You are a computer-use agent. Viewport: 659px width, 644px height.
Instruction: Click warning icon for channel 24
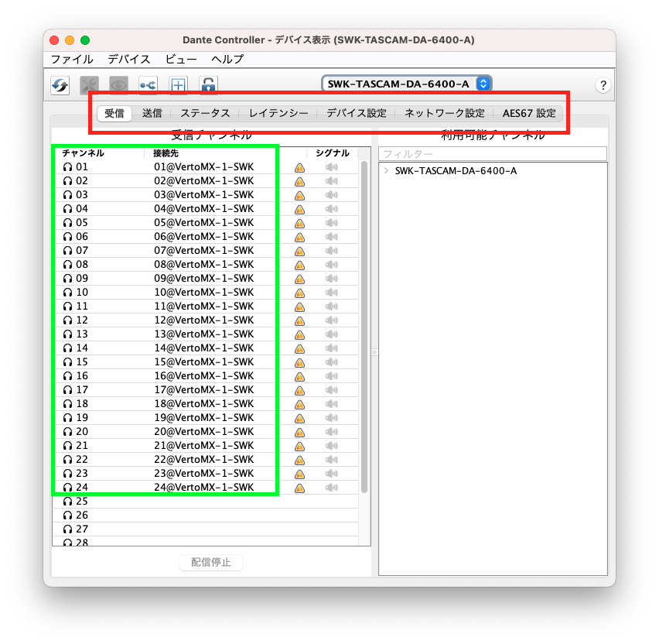tap(299, 488)
